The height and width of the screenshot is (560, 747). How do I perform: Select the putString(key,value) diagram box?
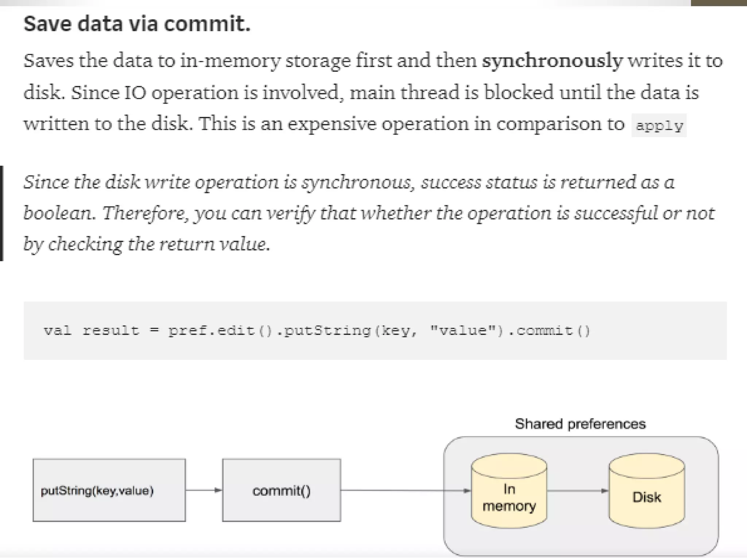point(109,490)
